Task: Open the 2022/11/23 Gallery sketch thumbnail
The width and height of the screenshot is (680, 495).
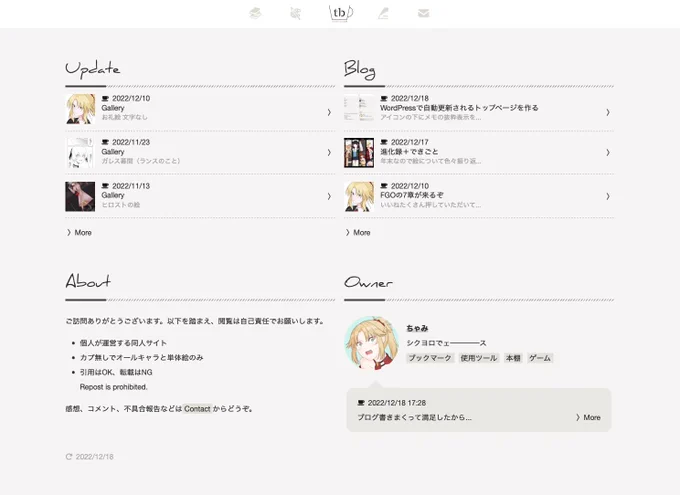Action: (x=80, y=153)
